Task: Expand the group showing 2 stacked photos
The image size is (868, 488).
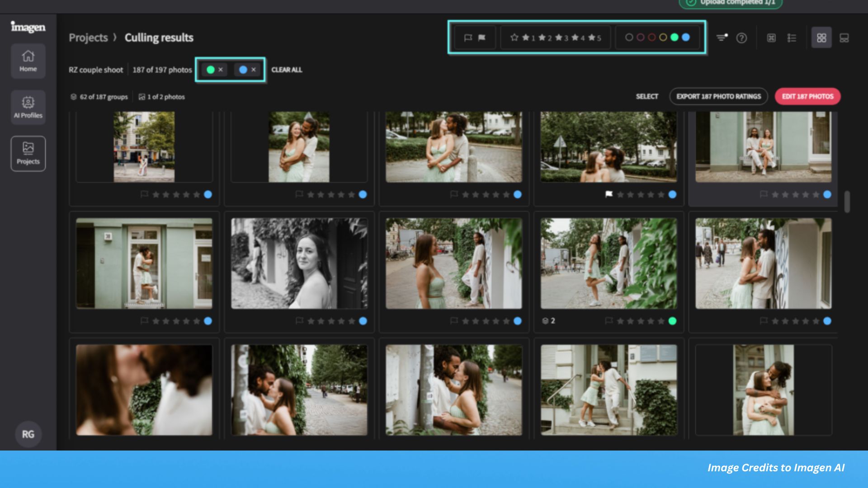Action: coord(548,321)
